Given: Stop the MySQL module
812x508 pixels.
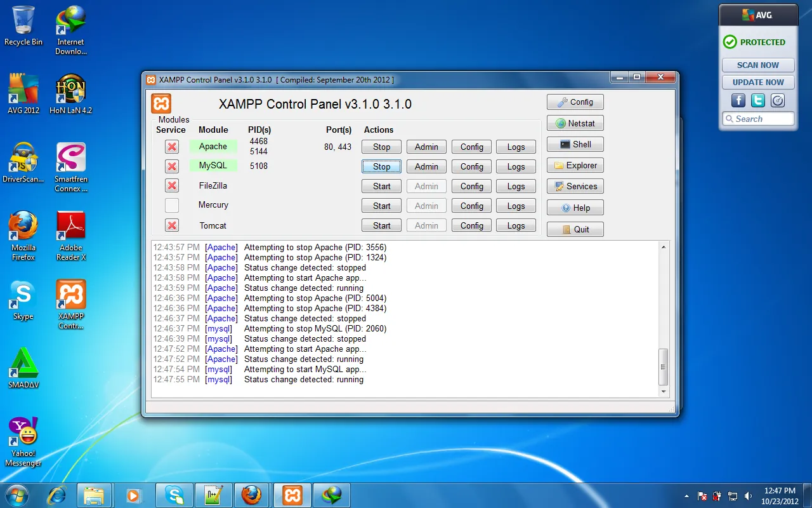Looking at the screenshot, I should click(381, 166).
